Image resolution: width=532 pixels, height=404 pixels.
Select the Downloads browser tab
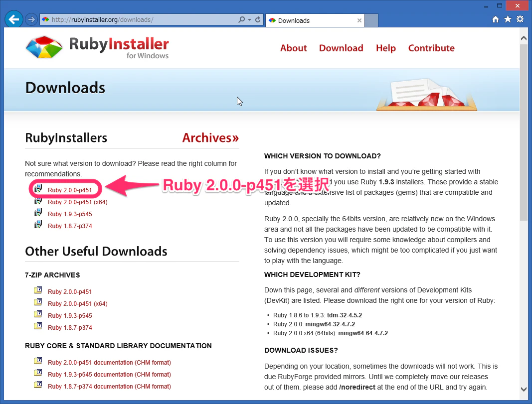coord(315,20)
